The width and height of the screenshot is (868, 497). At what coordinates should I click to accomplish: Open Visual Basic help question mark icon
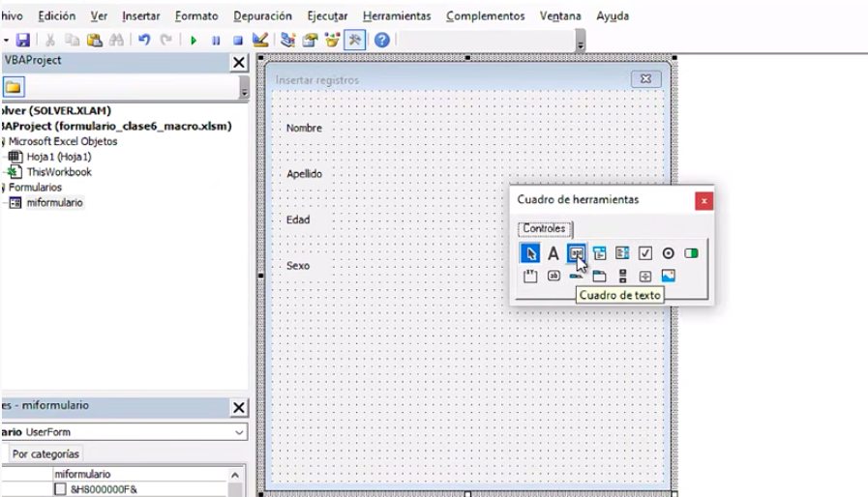click(x=382, y=40)
